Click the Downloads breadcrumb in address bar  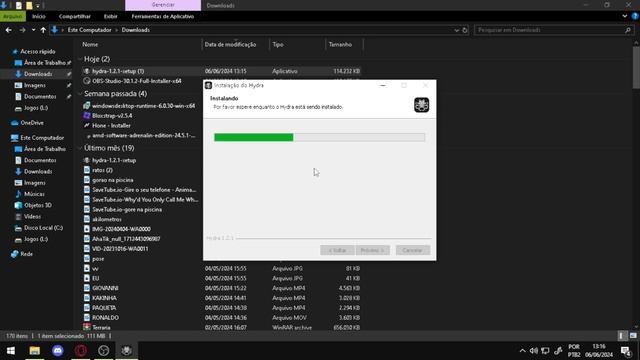(136, 30)
